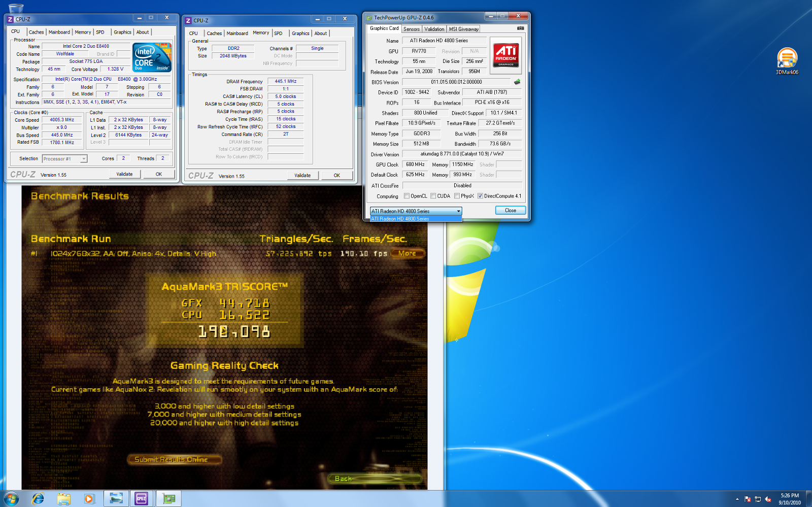Show hidden tray icons arrow
The height and width of the screenshot is (507, 812).
click(737, 499)
